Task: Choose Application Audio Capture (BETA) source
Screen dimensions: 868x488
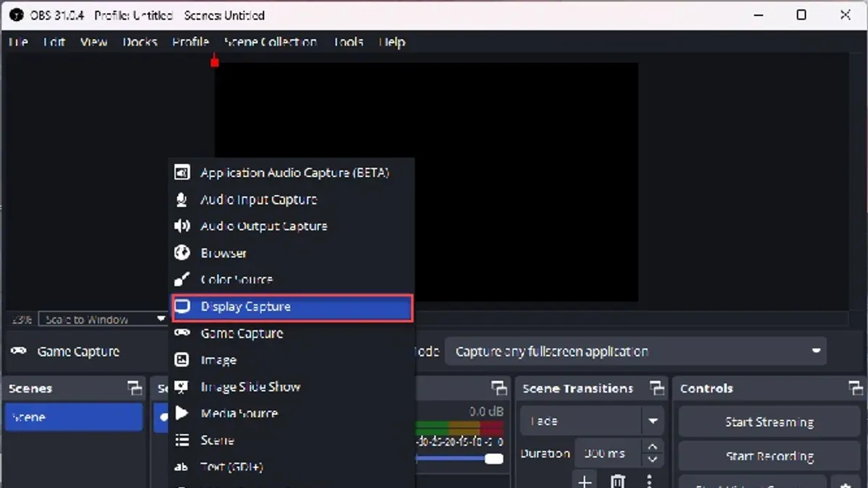Action: click(292, 173)
